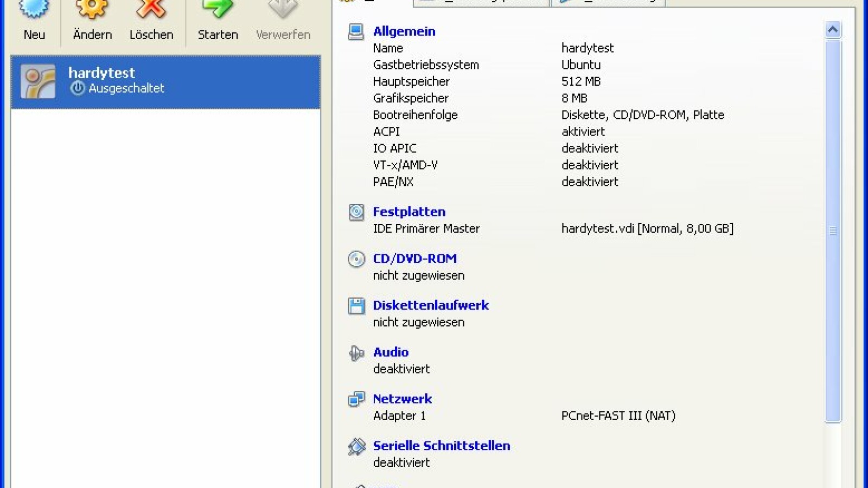
Task: Click the CD/DVD-ROM disc icon
Action: pyautogui.click(x=356, y=259)
